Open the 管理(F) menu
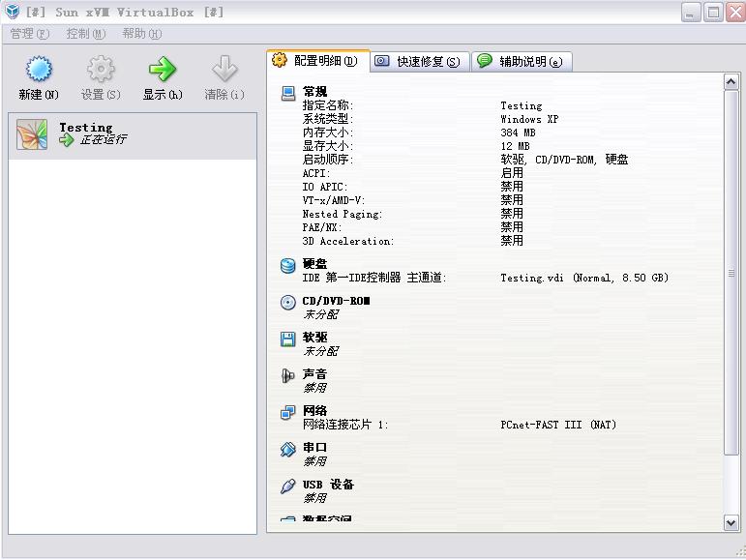Viewport: 746px width, 560px height. [29, 34]
